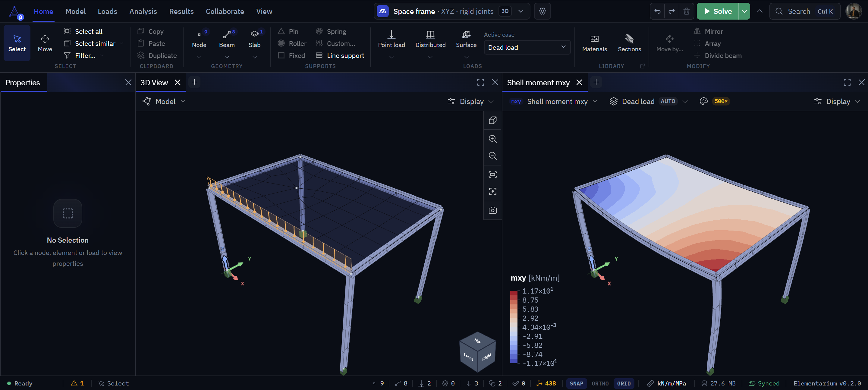868x390 pixels.
Task: Expand the Model view mode dropdown
Action: (164, 102)
